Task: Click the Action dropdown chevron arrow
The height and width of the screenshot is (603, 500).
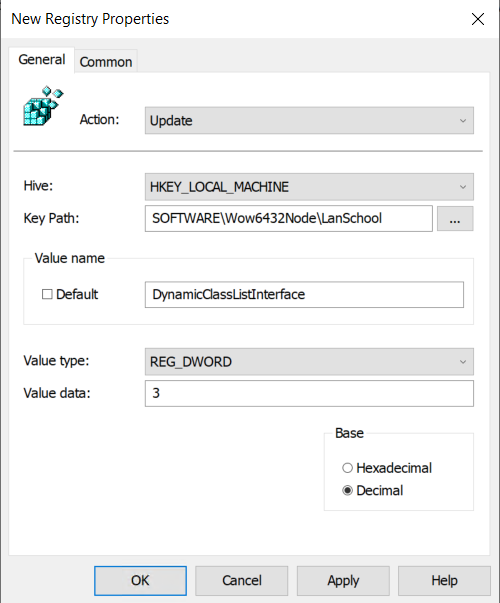Action: [463, 121]
